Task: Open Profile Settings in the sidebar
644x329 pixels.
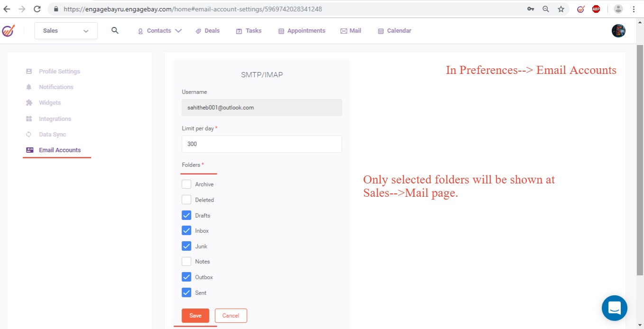Action: (59, 72)
